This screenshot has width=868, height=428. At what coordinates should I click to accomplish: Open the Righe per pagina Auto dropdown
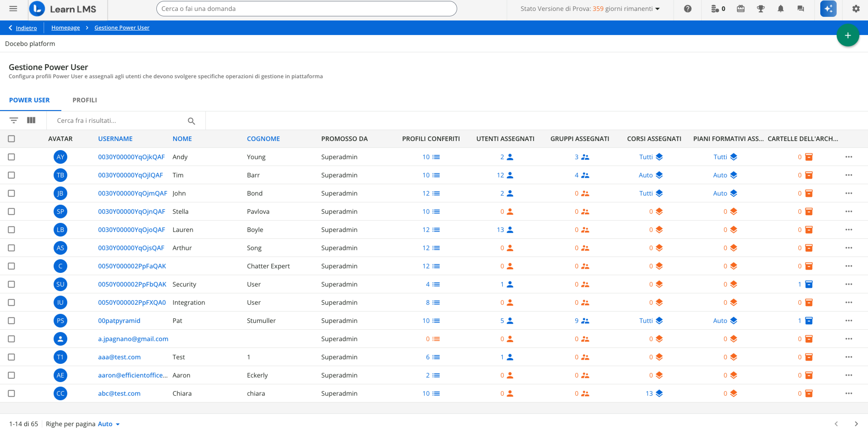109,424
